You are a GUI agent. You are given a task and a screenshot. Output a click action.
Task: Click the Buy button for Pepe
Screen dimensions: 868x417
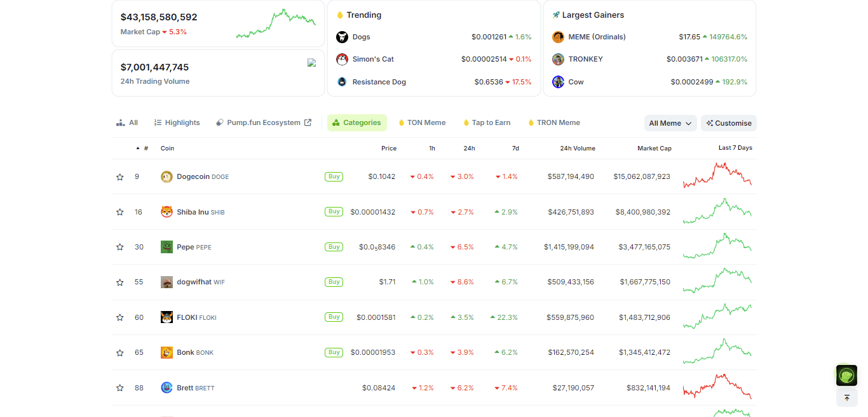334,247
